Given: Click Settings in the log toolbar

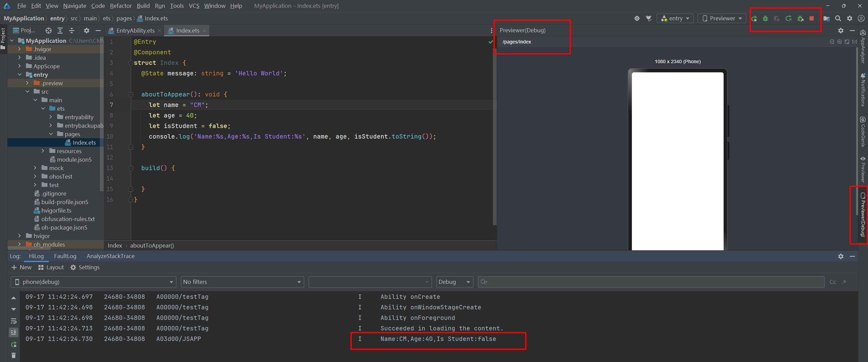Looking at the screenshot, I should (85, 268).
